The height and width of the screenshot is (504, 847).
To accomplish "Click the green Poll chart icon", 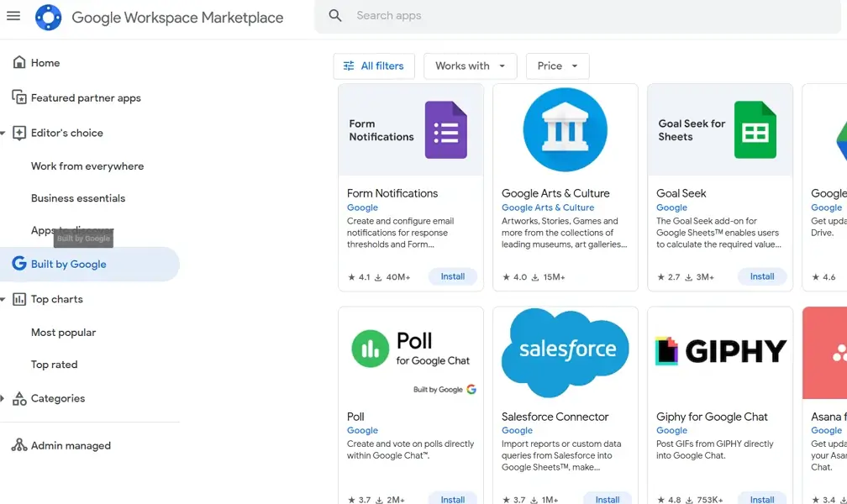I will coord(370,349).
